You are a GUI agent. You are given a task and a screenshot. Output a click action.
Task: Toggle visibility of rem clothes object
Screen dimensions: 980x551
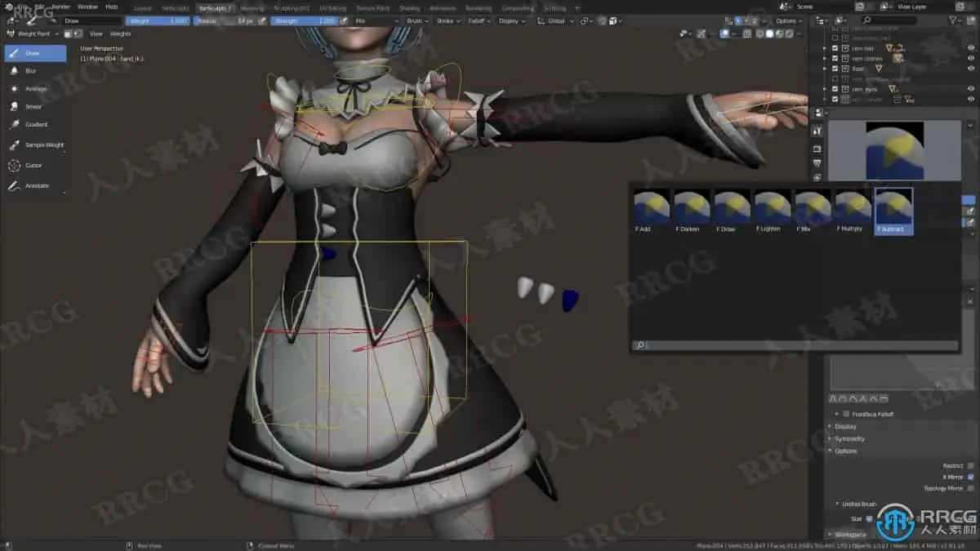tap(971, 59)
